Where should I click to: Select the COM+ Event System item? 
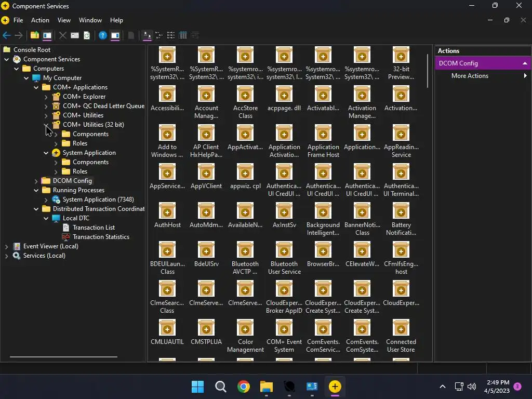(284, 336)
